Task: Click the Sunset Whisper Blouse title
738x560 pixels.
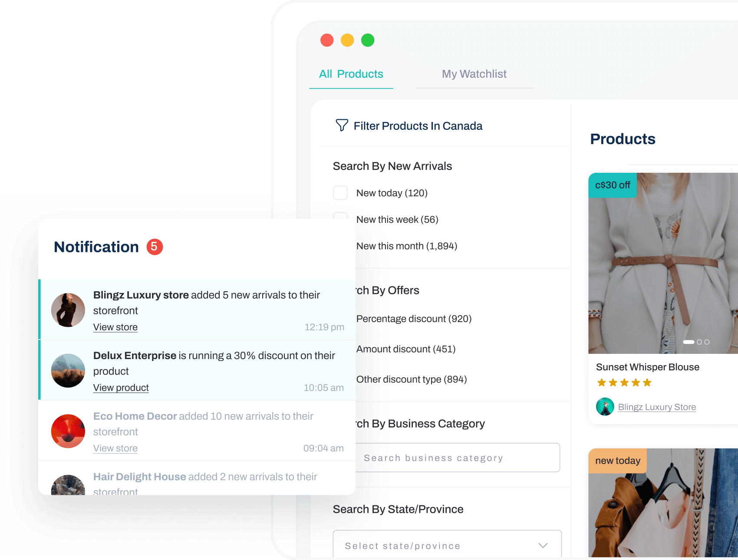Action: point(648,367)
